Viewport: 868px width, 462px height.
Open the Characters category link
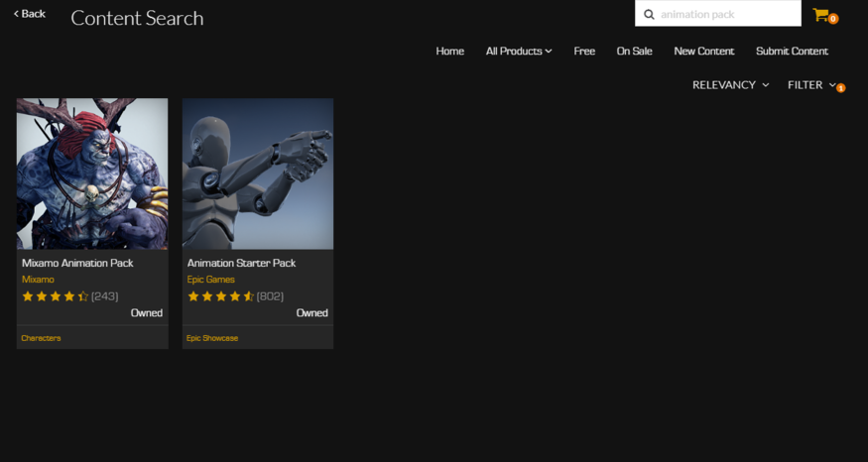41,338
